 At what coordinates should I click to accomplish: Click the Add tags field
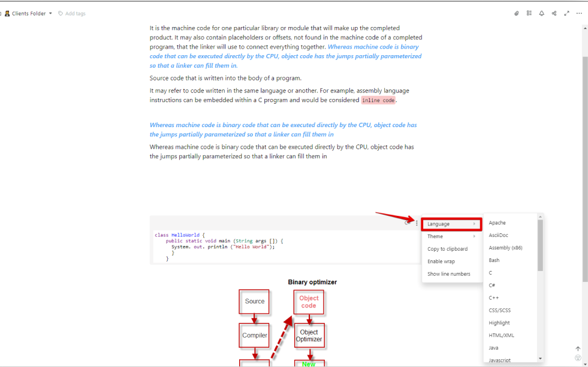(75, 13)
